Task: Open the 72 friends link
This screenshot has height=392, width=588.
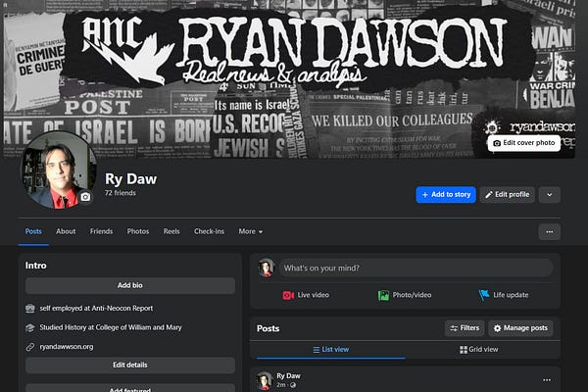Action: coord(121,193)
